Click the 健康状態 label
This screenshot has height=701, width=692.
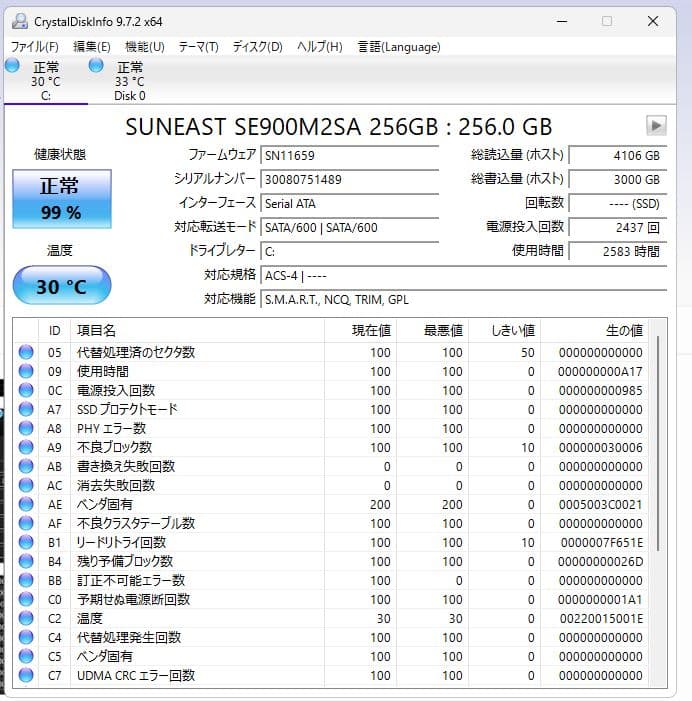[60, 155]
